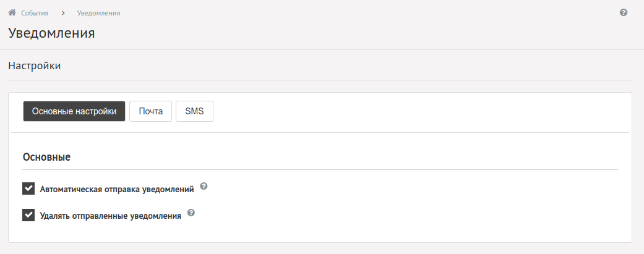Open the SMS settings tab

(194, 111)
